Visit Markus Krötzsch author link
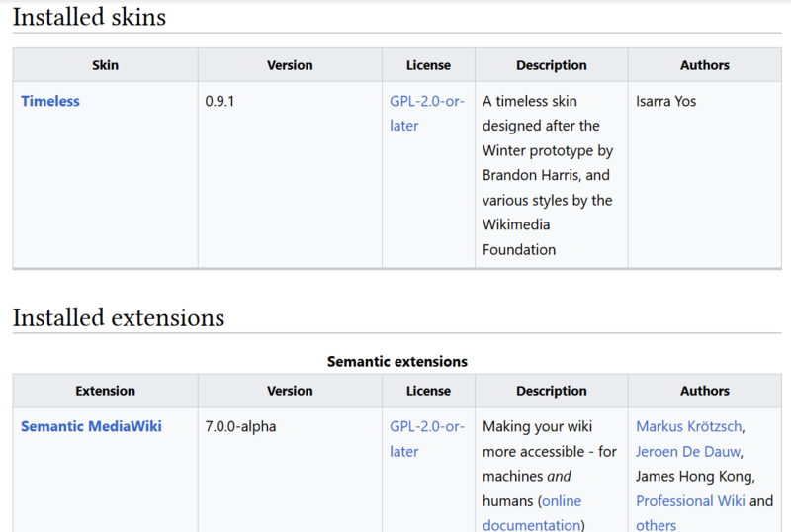Image resolution: width=791 pixels, height=532 pixels. (x=688, y=426)
